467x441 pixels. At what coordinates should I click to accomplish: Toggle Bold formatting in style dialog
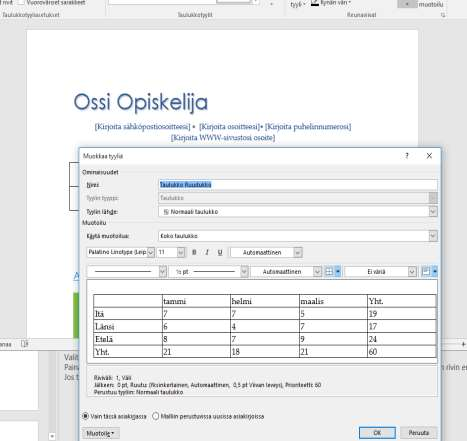pos(194,252)
